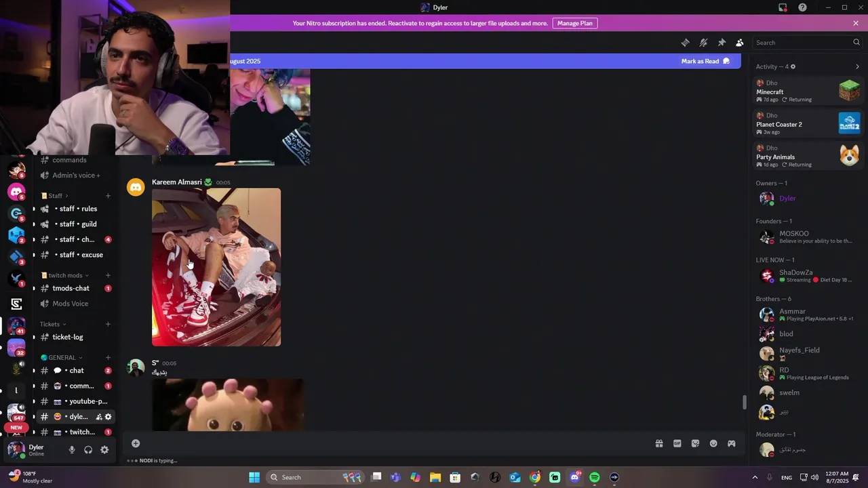868x488 pixels.
Task: Open Kareem Almasri's username
Action: (x=176, y=182)
